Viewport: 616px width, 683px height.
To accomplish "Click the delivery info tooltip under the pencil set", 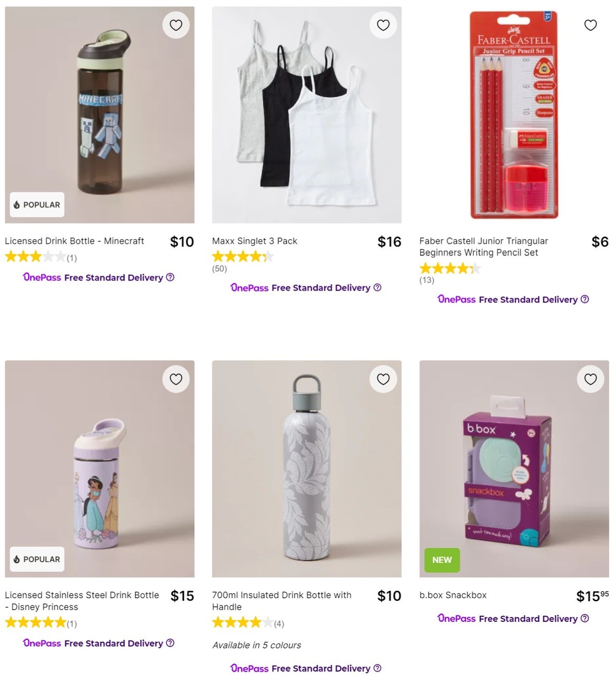I will (585, 299).
